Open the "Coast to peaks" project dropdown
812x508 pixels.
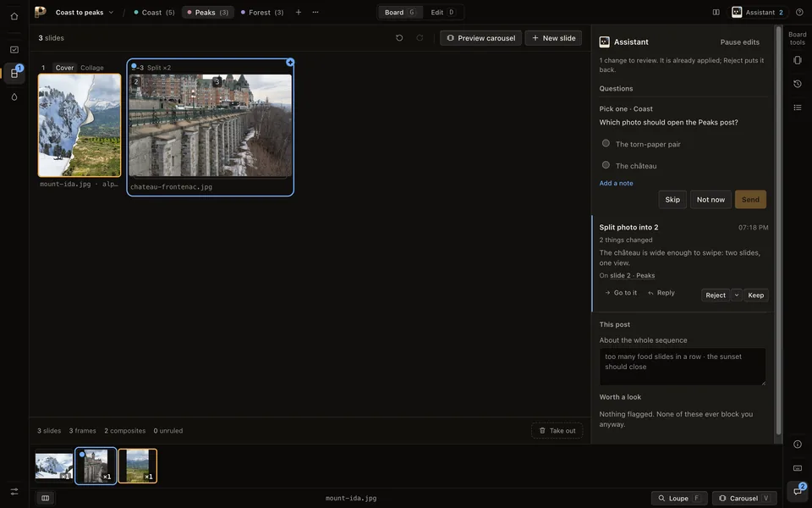(85, 13)
